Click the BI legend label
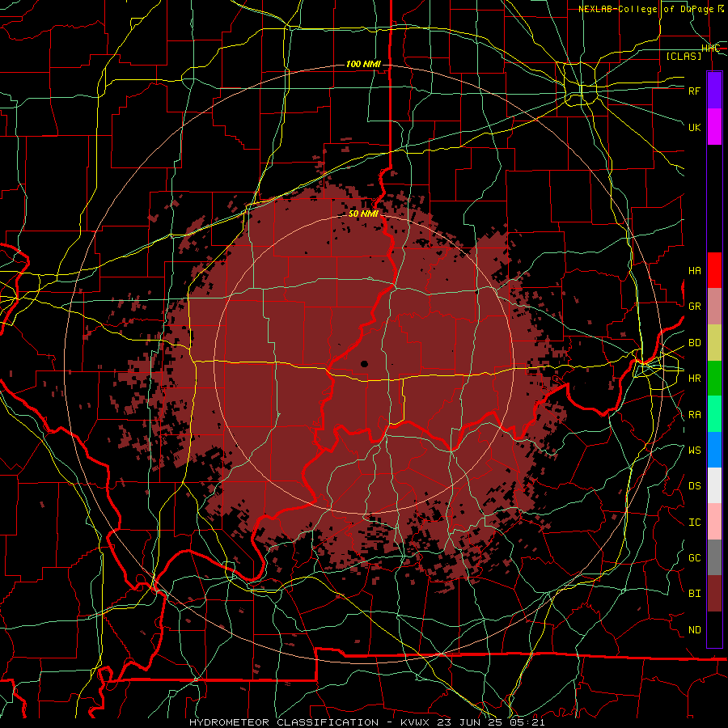728x728 pixels. [694, 594]
